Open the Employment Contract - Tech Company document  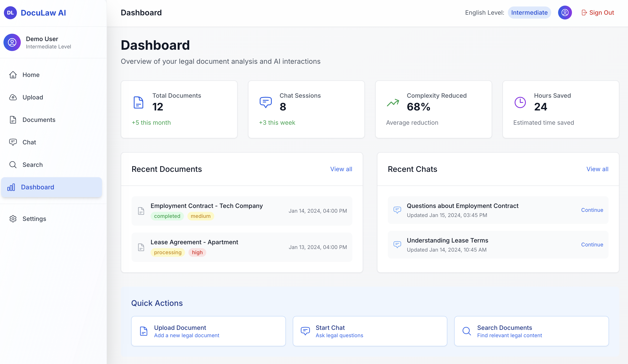coord(206,206)
